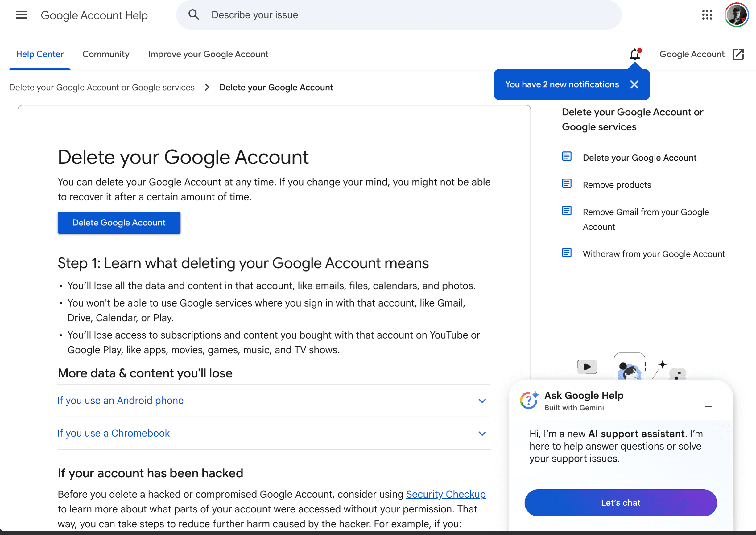Viewport: 756px width, 535px height.
Task: Click the Google Account Help title
Action: (x=94, y=15)
